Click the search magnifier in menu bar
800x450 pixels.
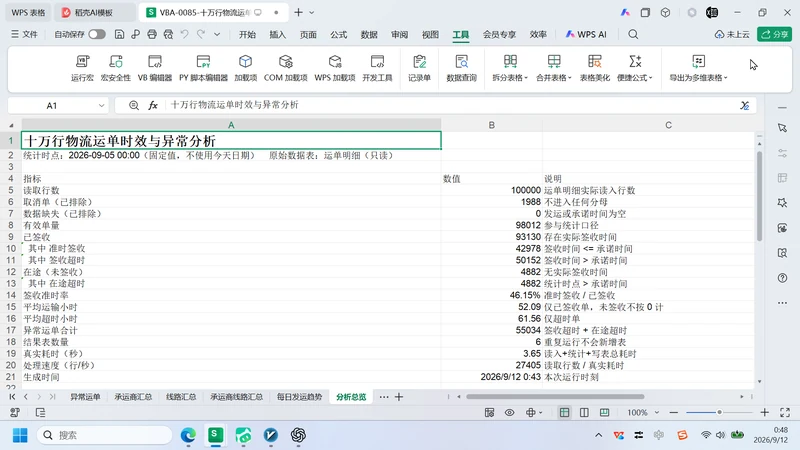(633, 34)
